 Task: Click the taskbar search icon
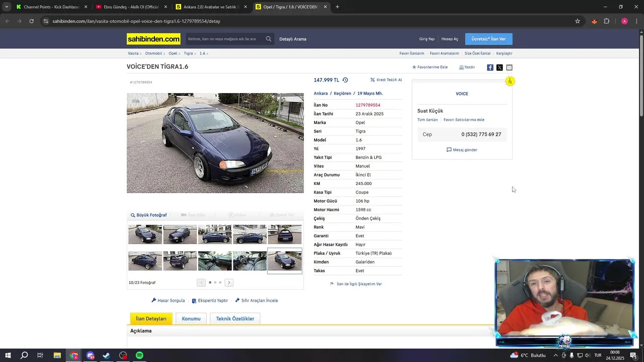click(24, 355)
